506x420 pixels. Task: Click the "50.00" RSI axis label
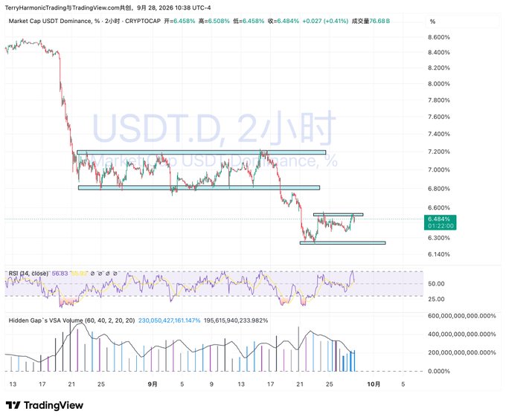[x=436, y=284]
